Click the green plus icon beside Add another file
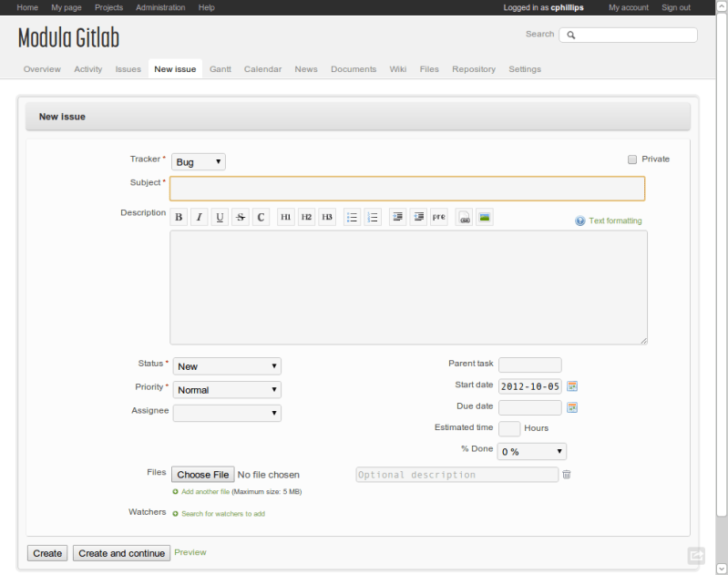This screenshot has height=575, width=728. point(175,492)
